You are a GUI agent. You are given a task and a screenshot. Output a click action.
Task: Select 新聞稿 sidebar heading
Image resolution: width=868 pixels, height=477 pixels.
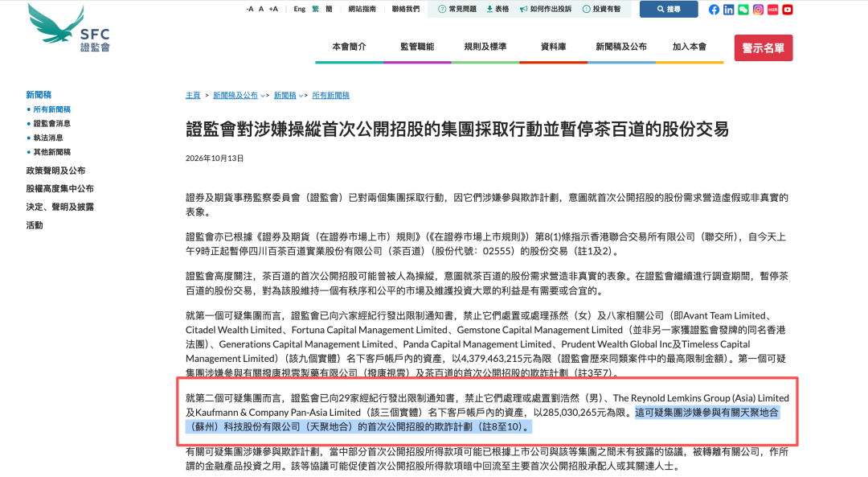coord(39,95)
